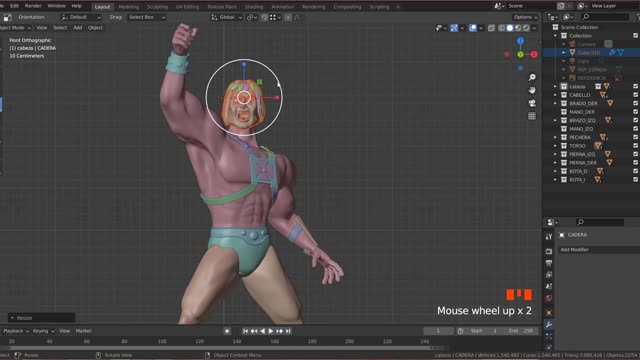640x360 pixels.
Task: Toggle snapping magnet icon
Action: pyautogui.click(x=264, y=17)
